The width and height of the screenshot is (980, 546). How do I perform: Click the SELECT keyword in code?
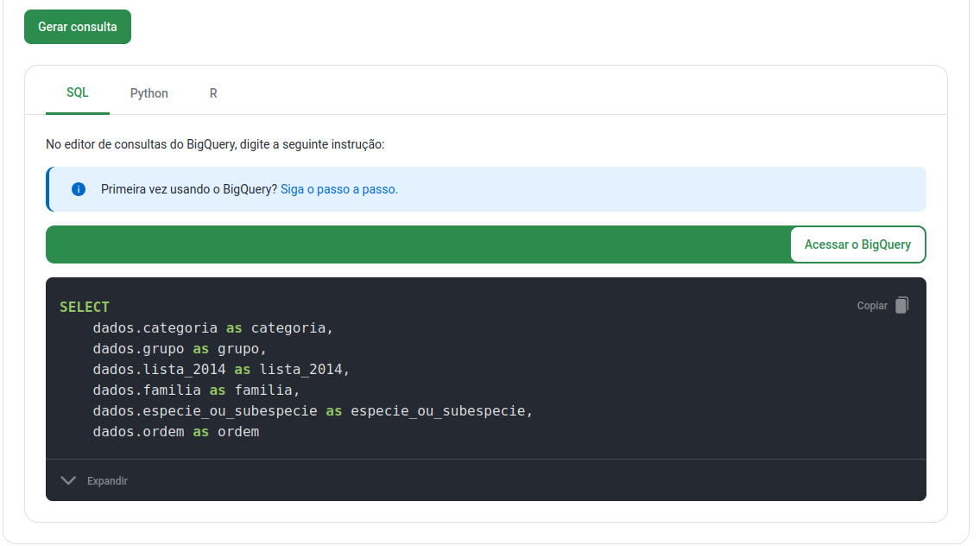click(85, 307)
